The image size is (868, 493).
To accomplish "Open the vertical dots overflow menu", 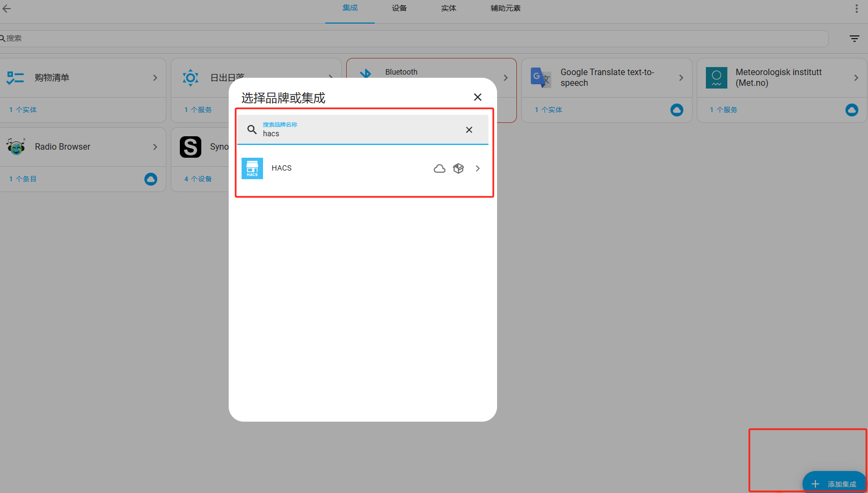I will tap(856, 9).
